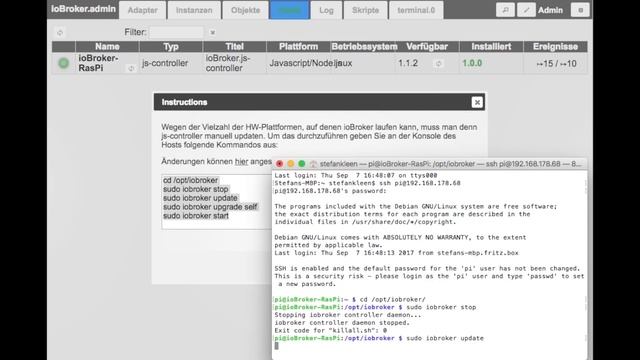
Task: Click the Terminal window title text
Action: (x=450, y=164)
